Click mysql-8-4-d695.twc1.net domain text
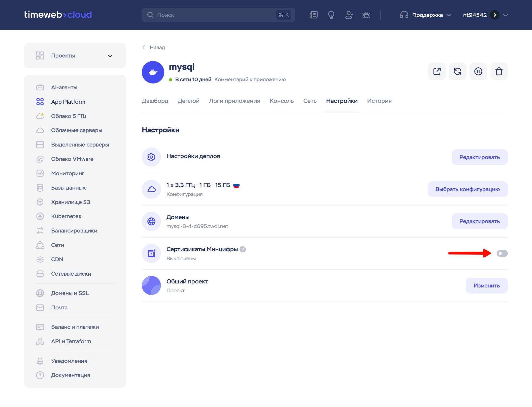The height and width of the screenshot is (407, 532). coord(197,226)
